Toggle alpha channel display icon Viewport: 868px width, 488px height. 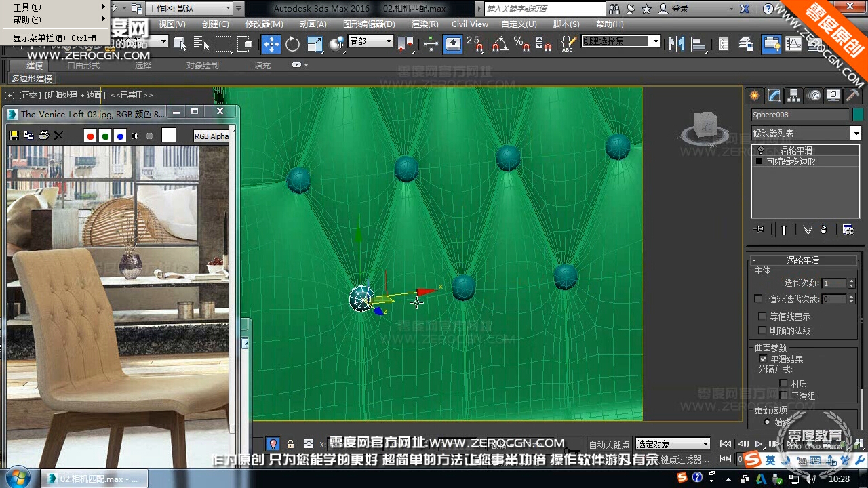click(134, 136)
